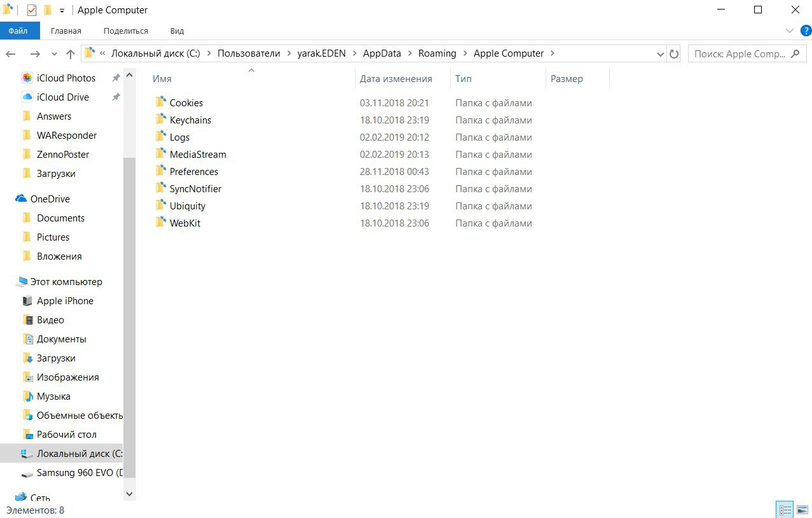Open the Вид ribbon tab
The width and height of the screenshot is (812, 518).
coord(177,31)
